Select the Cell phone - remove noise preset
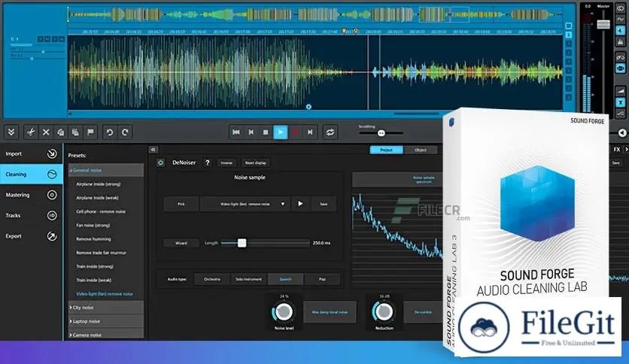Viewport: 629px width, 364px height. click(101, 211)
